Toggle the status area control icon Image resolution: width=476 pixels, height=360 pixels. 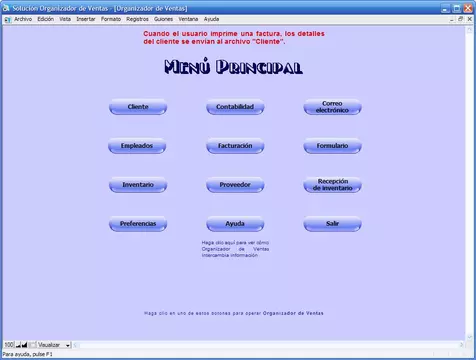coord(32,345)
